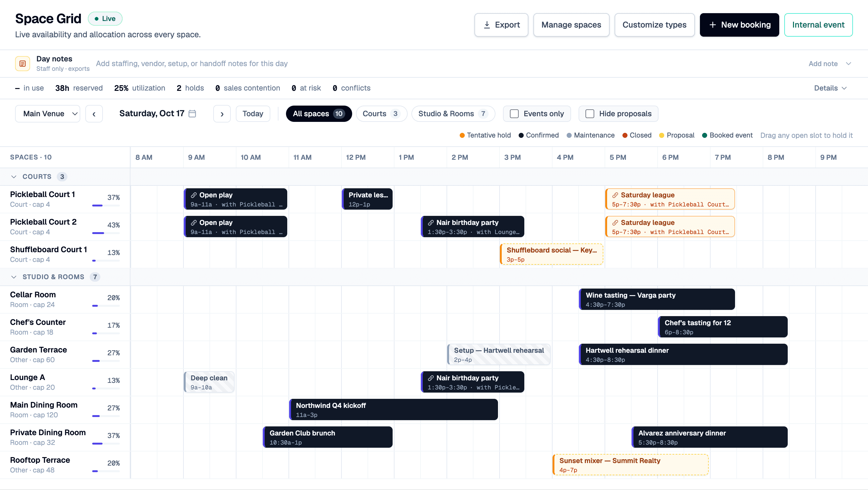The width and height of the screenshot is (868, 490).
Task: Click the plus icon in New booking
Action: (713, 25)
